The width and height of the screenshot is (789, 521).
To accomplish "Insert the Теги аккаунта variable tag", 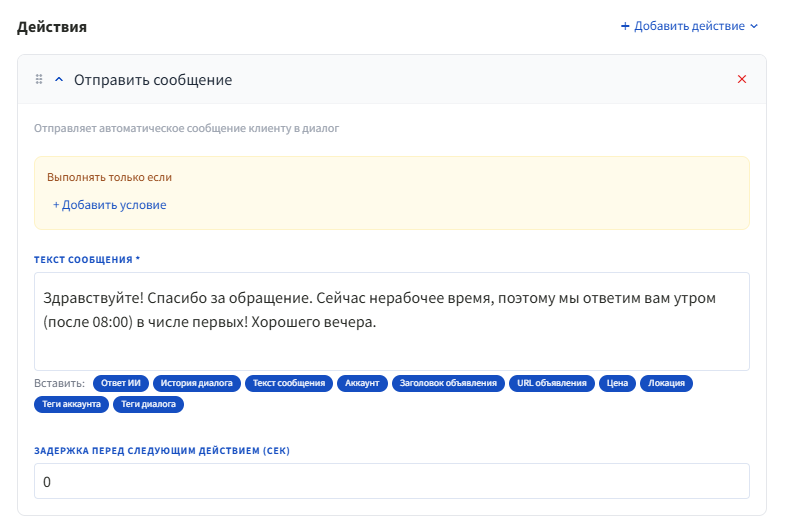I will [x=71, y=404].
